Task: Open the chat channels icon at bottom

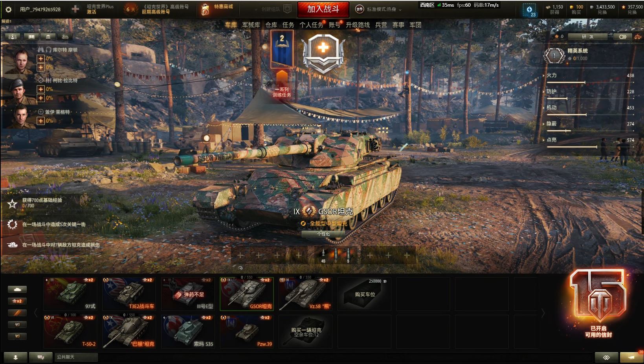Action: coord(40,357)
